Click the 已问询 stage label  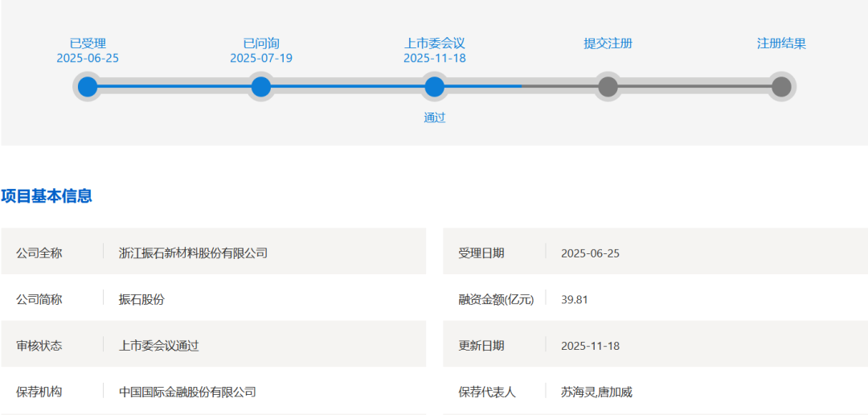click(x=261, y=43)
